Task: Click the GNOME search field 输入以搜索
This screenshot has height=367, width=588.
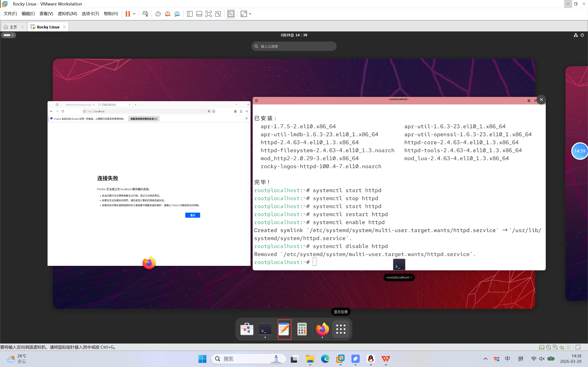Action: click(x=294, y=46)
